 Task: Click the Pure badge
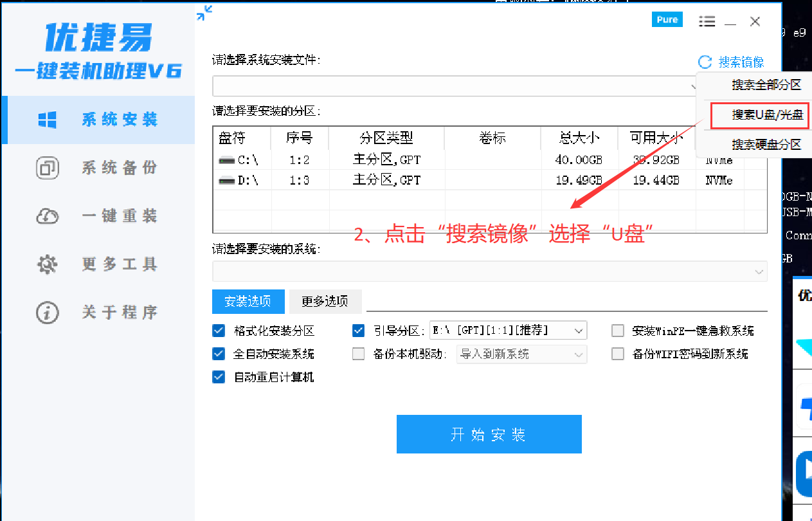667,19
